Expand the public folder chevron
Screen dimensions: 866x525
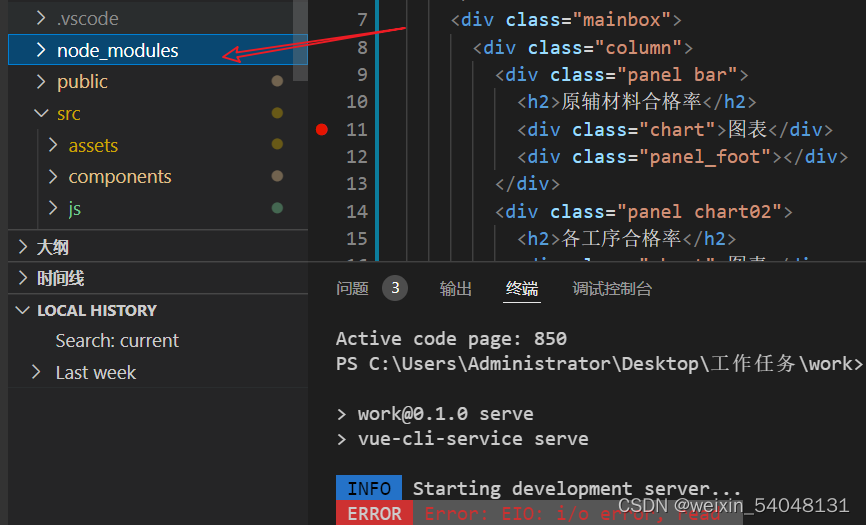coord(41,81)
